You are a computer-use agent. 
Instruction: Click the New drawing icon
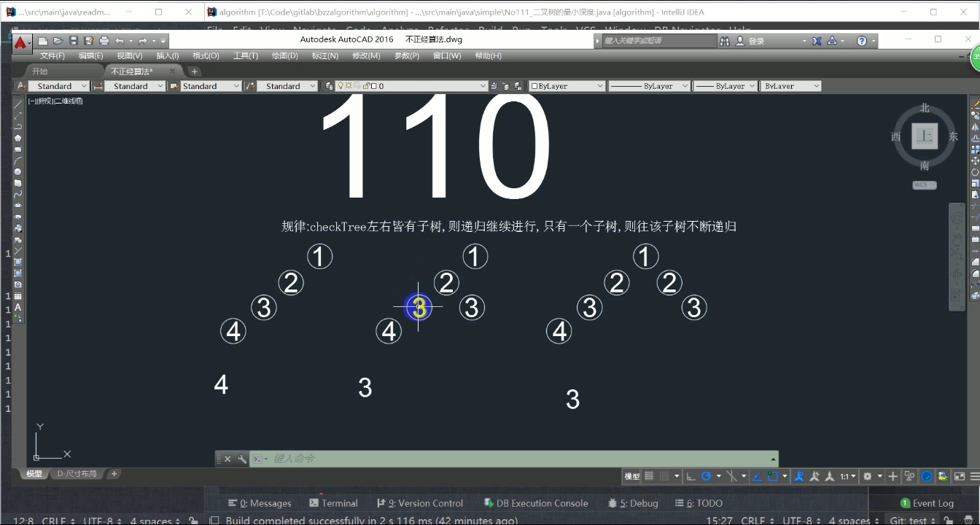pos(43,41)
